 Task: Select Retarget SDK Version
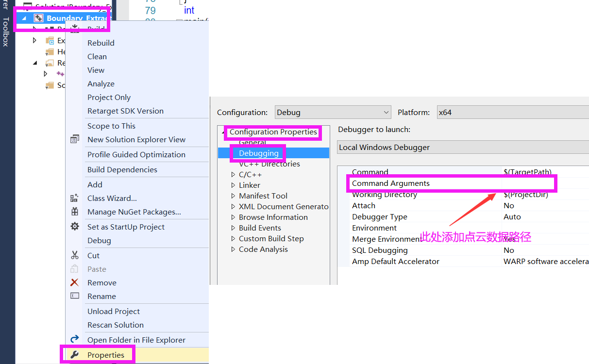pos(125,111)
